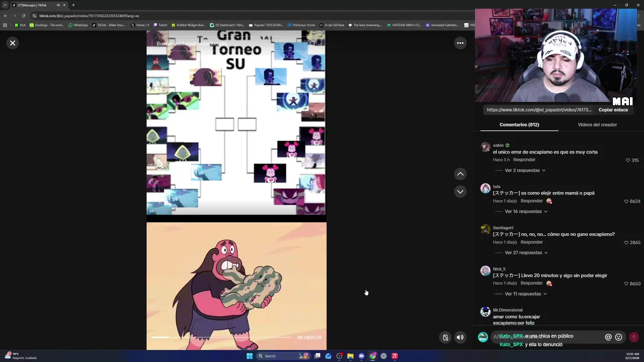Expand Ver 27 respuestas under SantiagoH
This screenshot has height=362, width=644.
[x=526, y=253]
